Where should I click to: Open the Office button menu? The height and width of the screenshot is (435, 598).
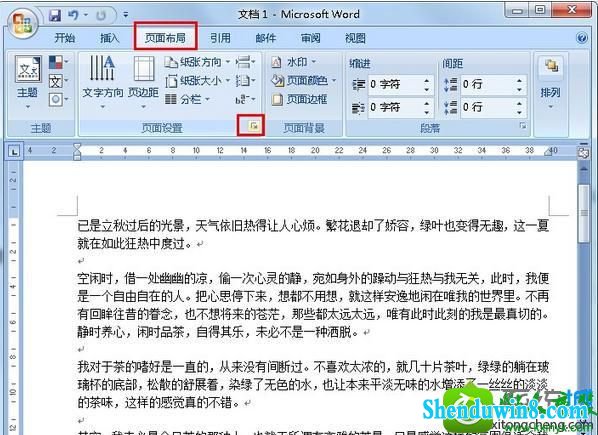coord(22,23)
